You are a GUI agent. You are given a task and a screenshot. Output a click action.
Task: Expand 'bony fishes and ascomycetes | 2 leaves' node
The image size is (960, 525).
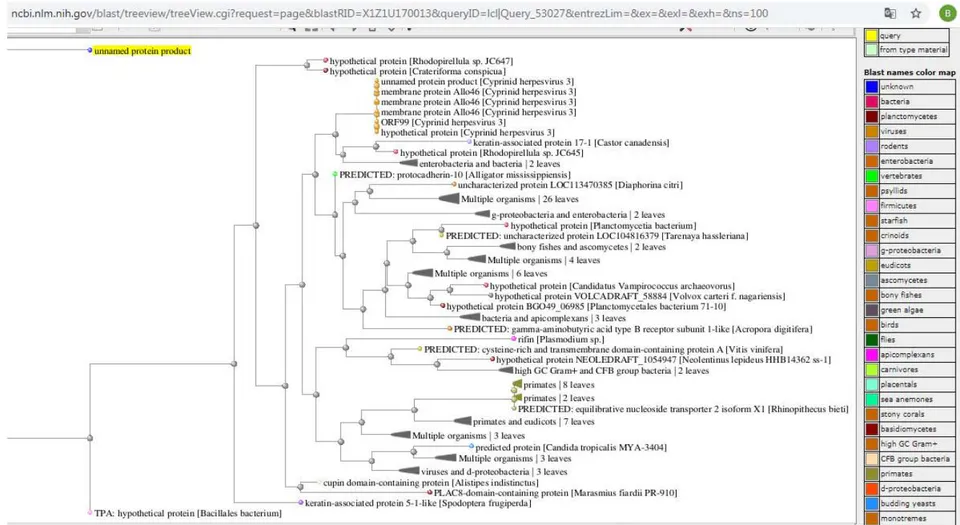[507, 247]
